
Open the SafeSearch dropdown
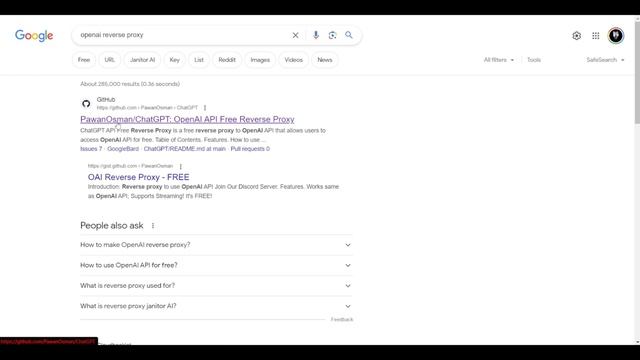coord(605,60)
